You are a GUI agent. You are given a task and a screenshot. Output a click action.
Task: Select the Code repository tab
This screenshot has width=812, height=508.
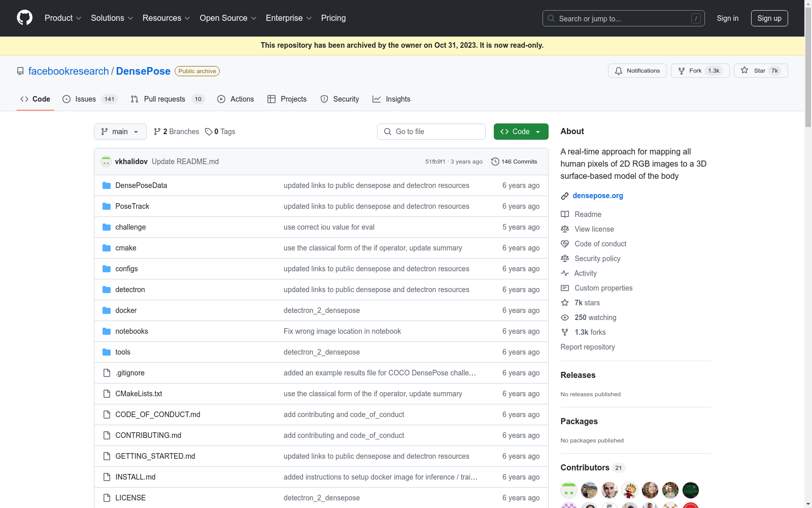(36, 99)
